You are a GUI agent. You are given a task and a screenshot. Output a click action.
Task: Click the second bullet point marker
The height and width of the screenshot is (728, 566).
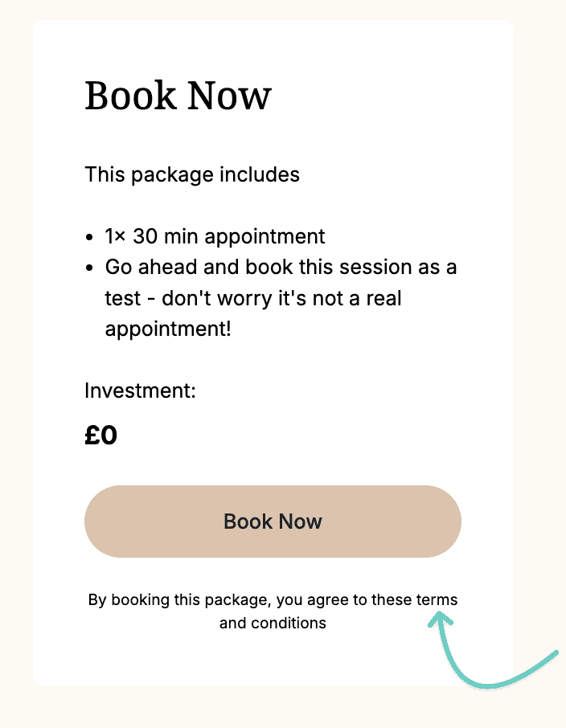coord(89,267)
